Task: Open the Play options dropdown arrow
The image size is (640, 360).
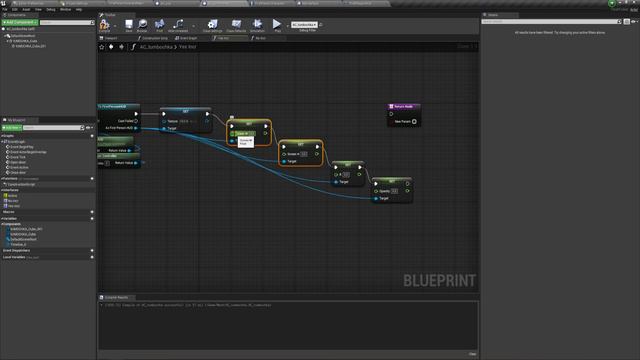Action: pos(287,25)
